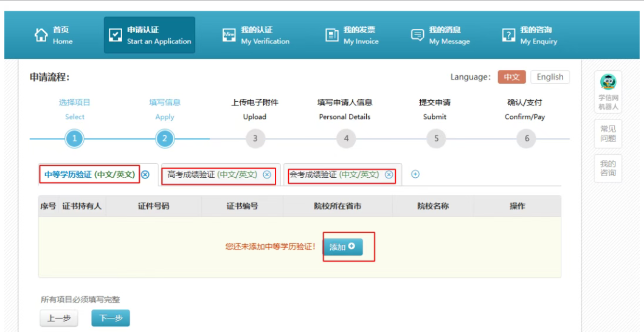Screen dimensions: 644x335
Task: Close the 中等学历验证 tab
Action: (x=145, y=175)
